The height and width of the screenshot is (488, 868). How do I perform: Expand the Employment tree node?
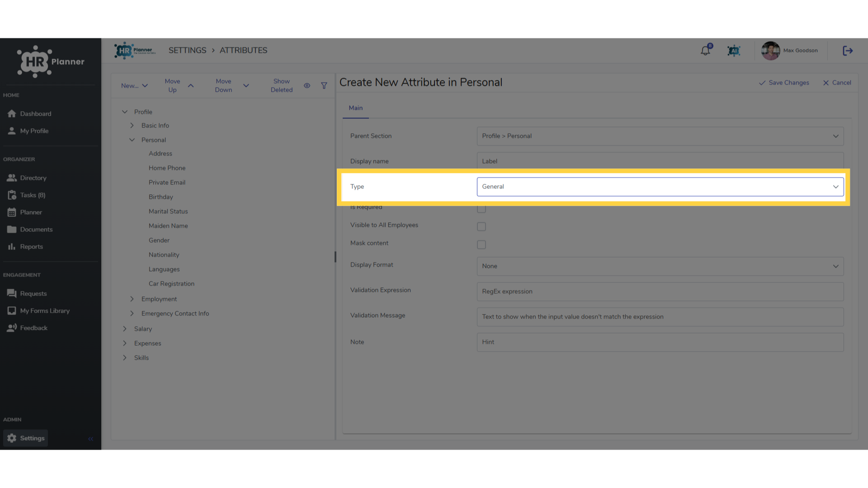click(132, 299)
